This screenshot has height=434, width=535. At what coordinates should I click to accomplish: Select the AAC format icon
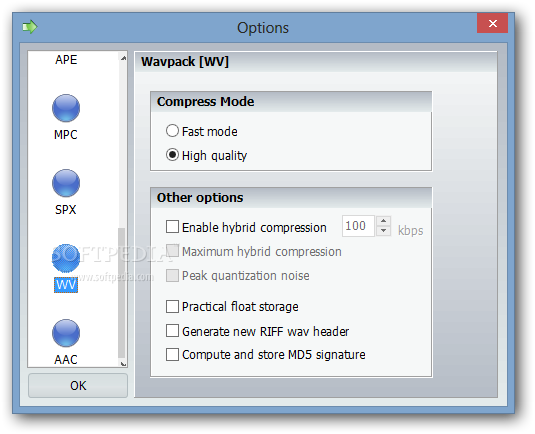coord(66,333)
